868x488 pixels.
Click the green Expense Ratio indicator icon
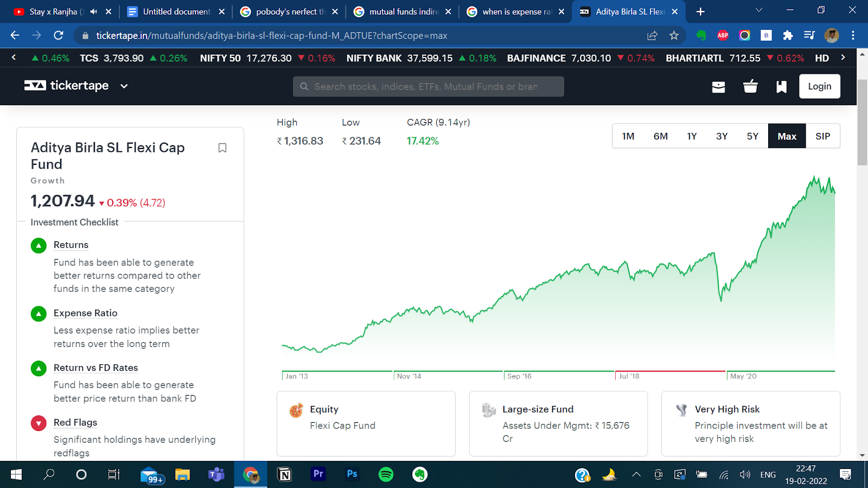39,314
